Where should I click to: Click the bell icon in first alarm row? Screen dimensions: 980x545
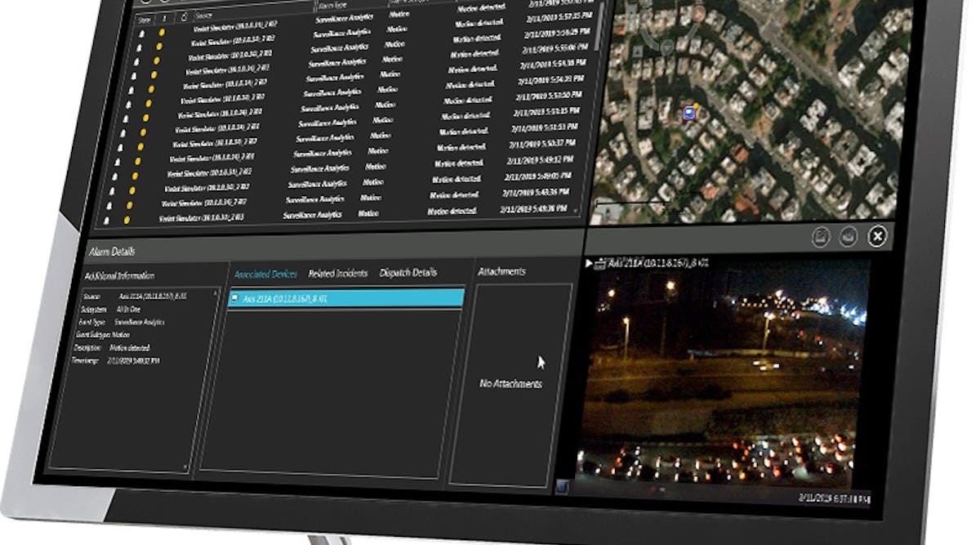point(140,34)
